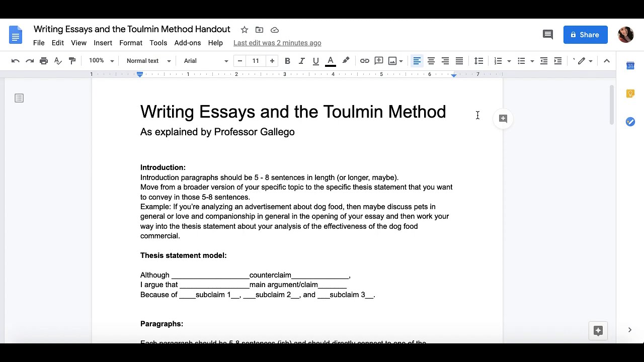Open line spacing options

click(478, 61)
